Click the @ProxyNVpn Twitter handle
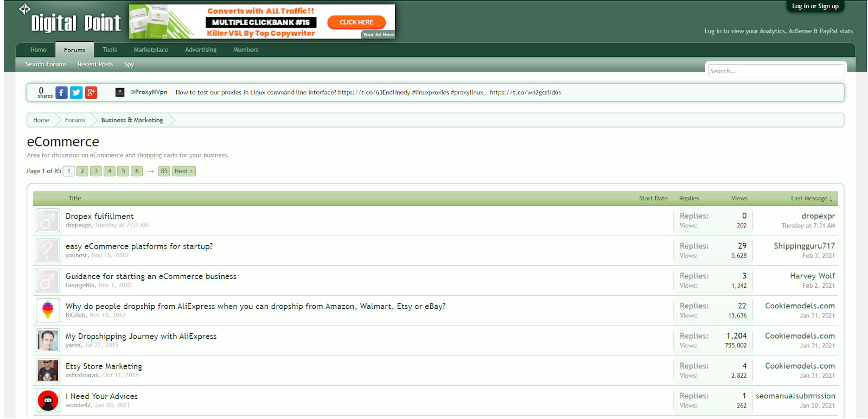Image resolution: width=868 pixels, height=419 pixels. 149,92
